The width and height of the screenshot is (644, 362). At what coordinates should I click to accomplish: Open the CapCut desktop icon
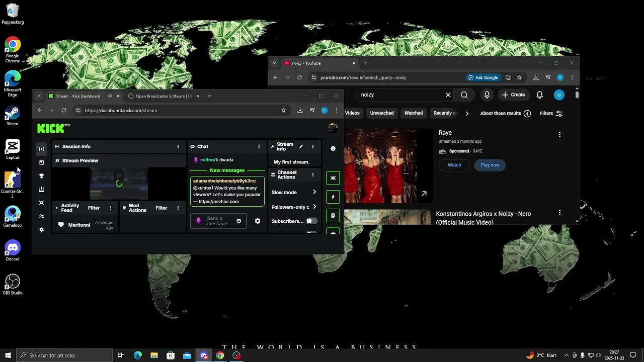click(x=13, y=149)
